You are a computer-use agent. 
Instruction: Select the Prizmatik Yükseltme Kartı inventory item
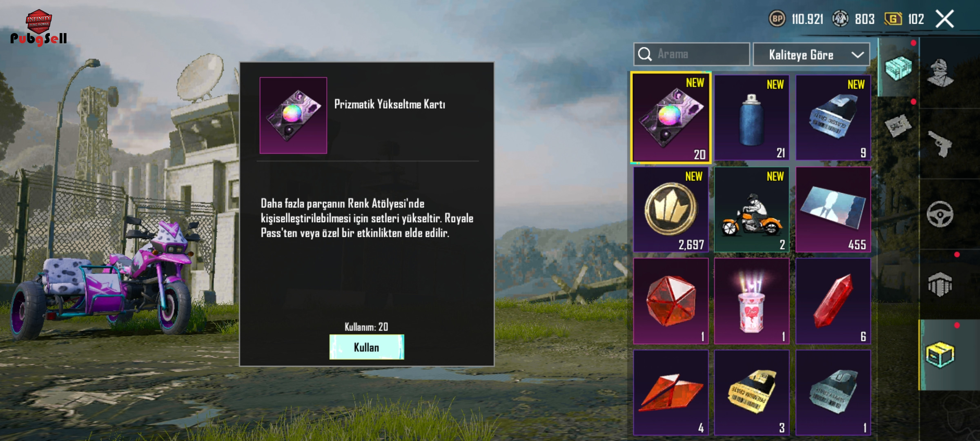(x=671, y=118)
